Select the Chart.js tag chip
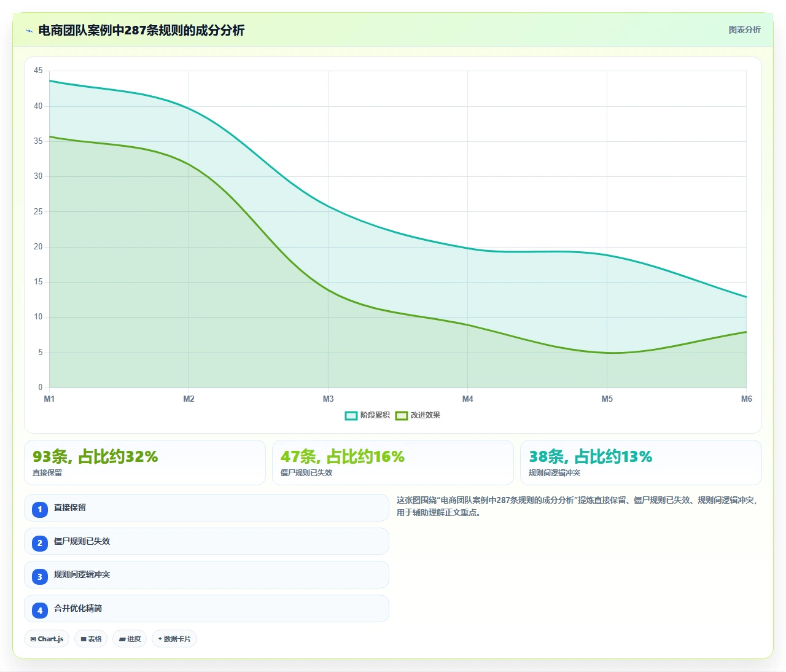This screenshot has height=672, width=786. (47, 639)
